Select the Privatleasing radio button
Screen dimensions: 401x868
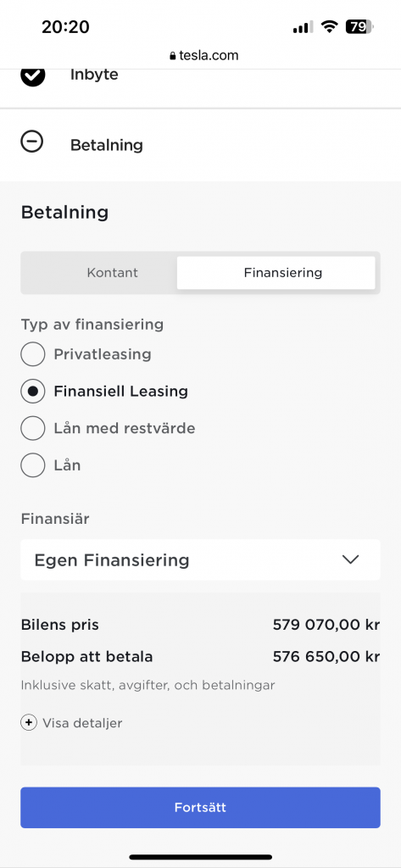click(33, 354)
